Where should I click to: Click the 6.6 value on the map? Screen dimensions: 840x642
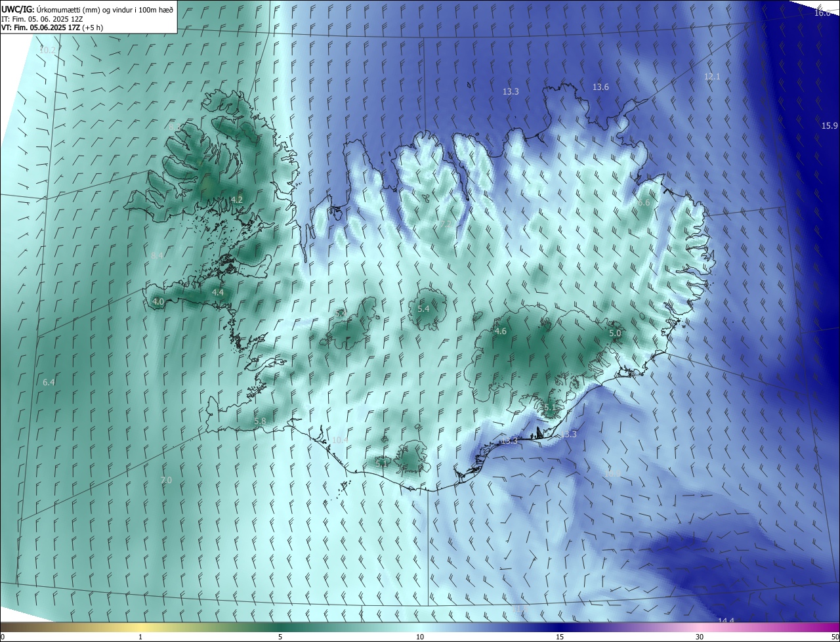tap(644, 203)
